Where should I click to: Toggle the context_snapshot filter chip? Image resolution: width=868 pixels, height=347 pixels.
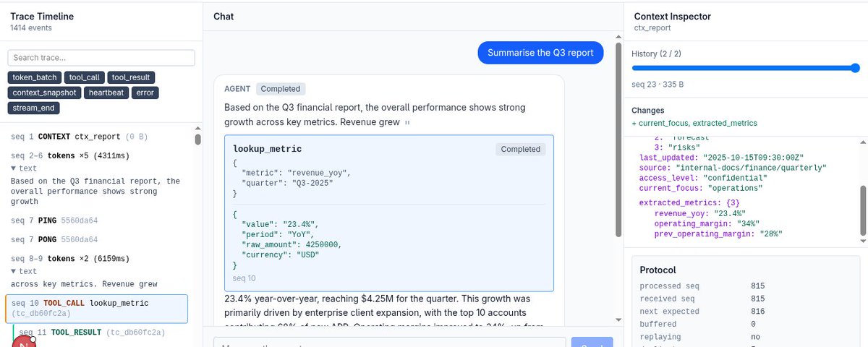click(x=45, y=93)
